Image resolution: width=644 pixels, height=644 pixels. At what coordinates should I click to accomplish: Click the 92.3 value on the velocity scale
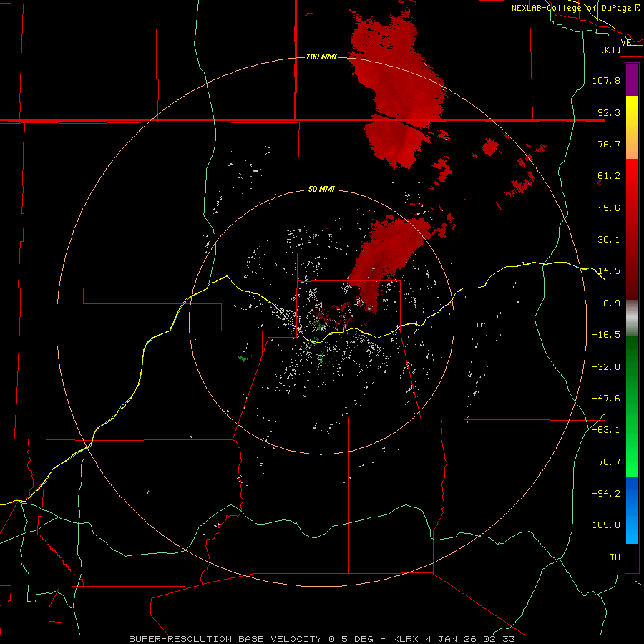(609, 112)
